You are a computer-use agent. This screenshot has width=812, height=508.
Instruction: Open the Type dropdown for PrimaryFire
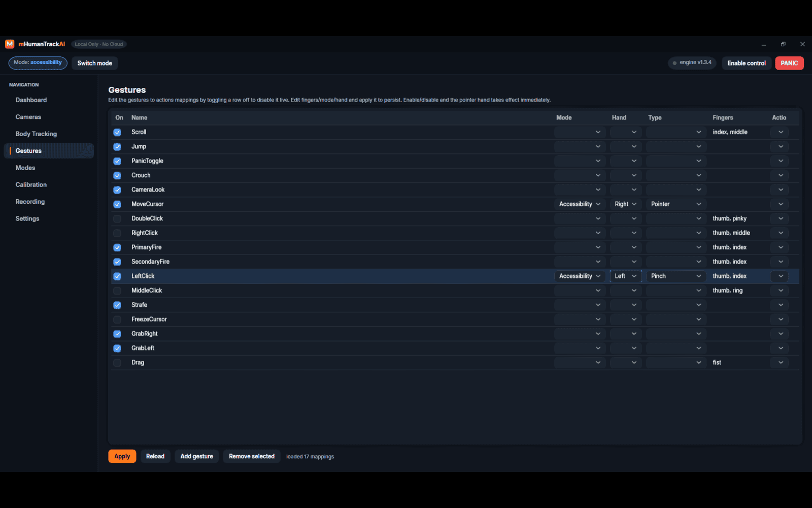coord(676,247)
